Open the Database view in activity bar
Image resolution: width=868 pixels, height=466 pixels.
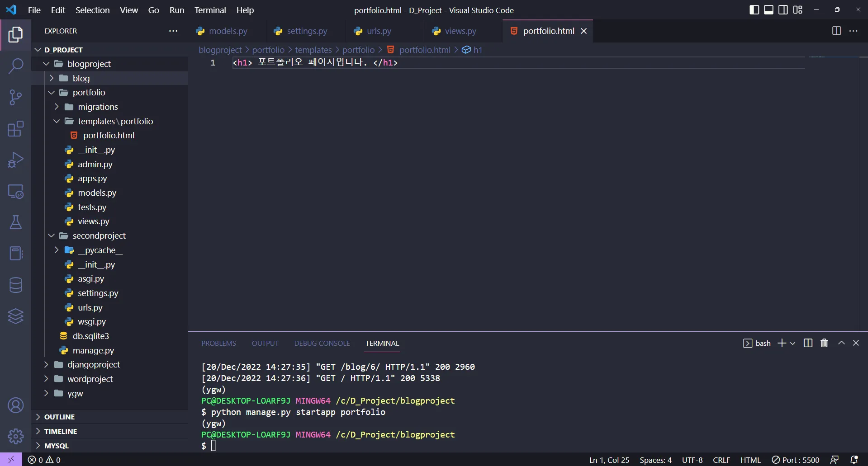[x=15, y=285]
